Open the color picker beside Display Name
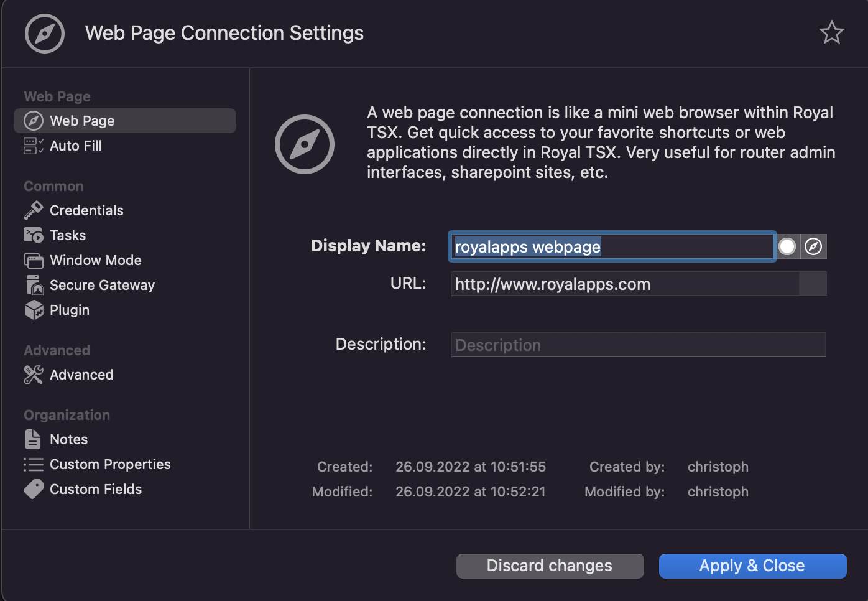 click(x=787, y=247)
